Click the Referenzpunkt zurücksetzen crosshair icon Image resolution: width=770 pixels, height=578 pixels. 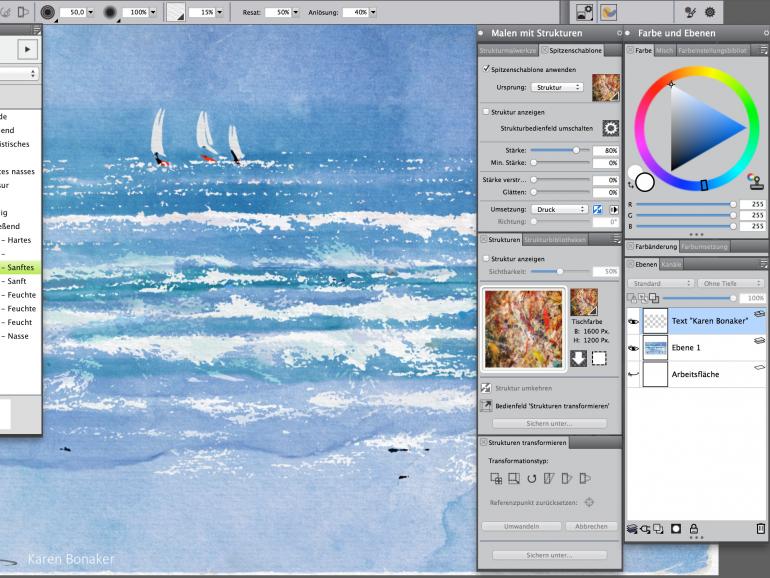pos(589,502)
